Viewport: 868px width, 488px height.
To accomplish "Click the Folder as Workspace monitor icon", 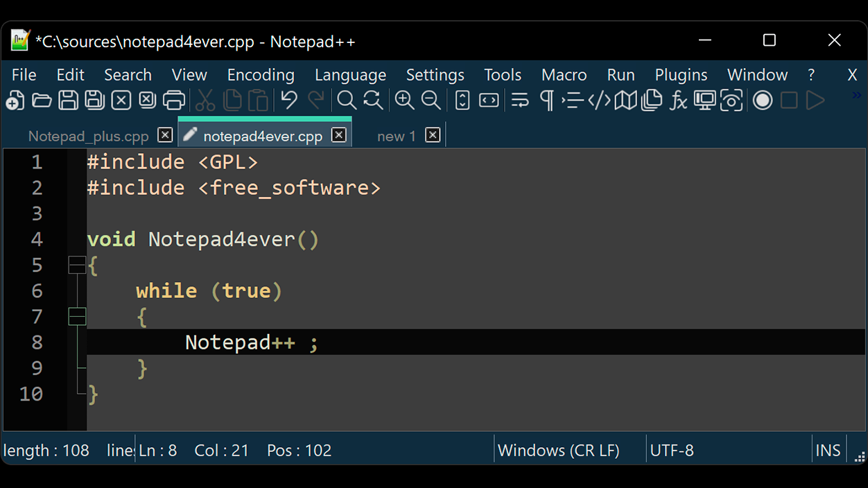I will pos(705,101).
